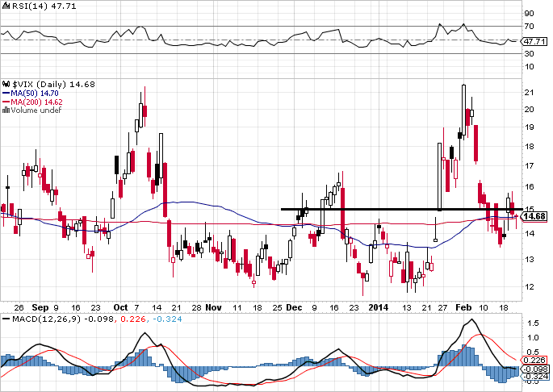The image size is (553, 392).
Task: Click the 16 price axis label
Action: coord(529,186)
